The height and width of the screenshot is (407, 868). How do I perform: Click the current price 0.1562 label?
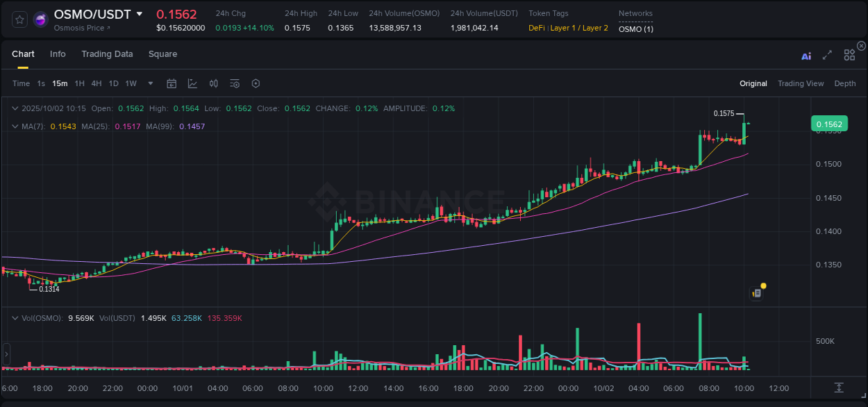pyautogui.click(x=830, y=124)
